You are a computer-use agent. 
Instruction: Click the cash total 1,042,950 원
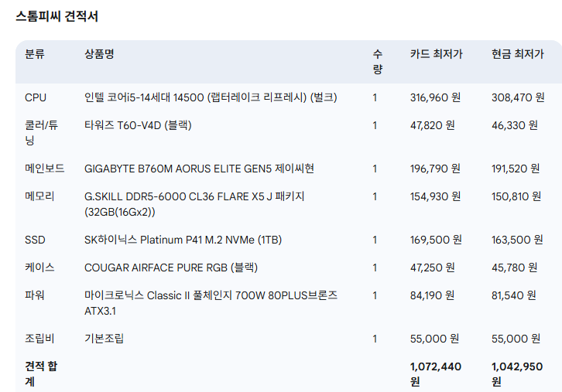coord(517,373)
